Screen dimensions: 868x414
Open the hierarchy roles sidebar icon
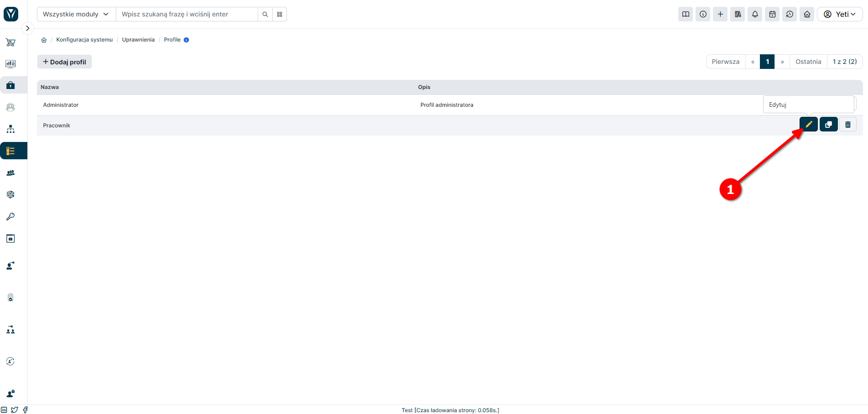(x=10, y=129)
